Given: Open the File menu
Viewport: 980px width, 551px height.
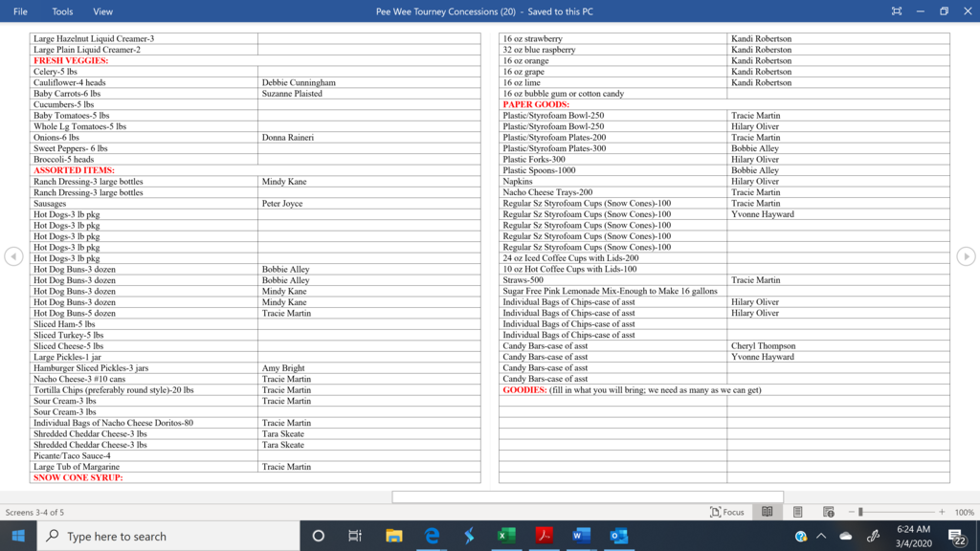Looking at the screenshot, I should pos(20,11).
